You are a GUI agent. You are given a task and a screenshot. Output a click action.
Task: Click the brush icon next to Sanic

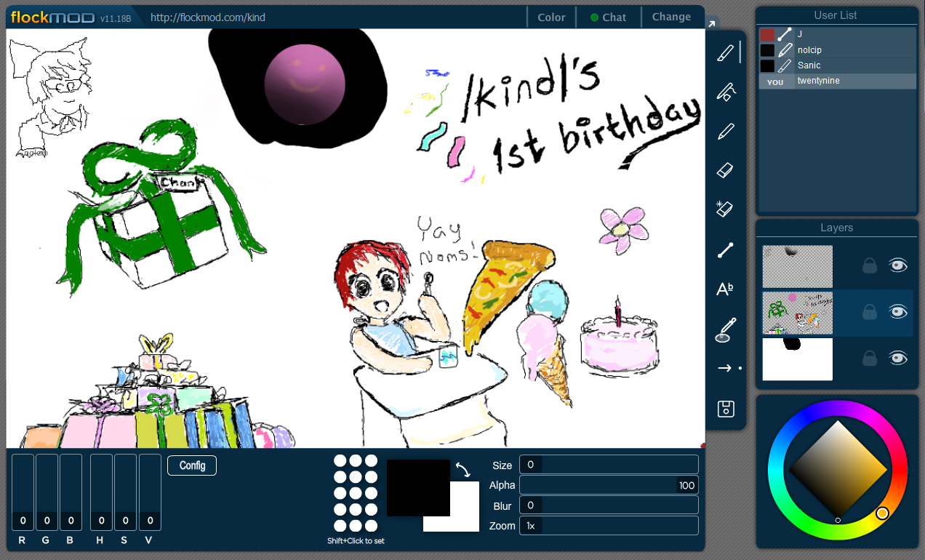coord(785,65)
